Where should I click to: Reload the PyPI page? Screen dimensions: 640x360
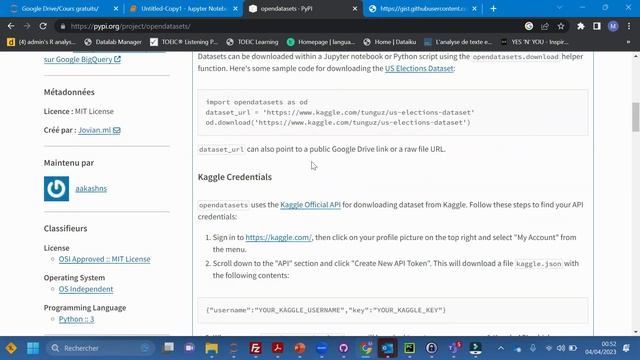pyautogui.click(x=43, y=26)
